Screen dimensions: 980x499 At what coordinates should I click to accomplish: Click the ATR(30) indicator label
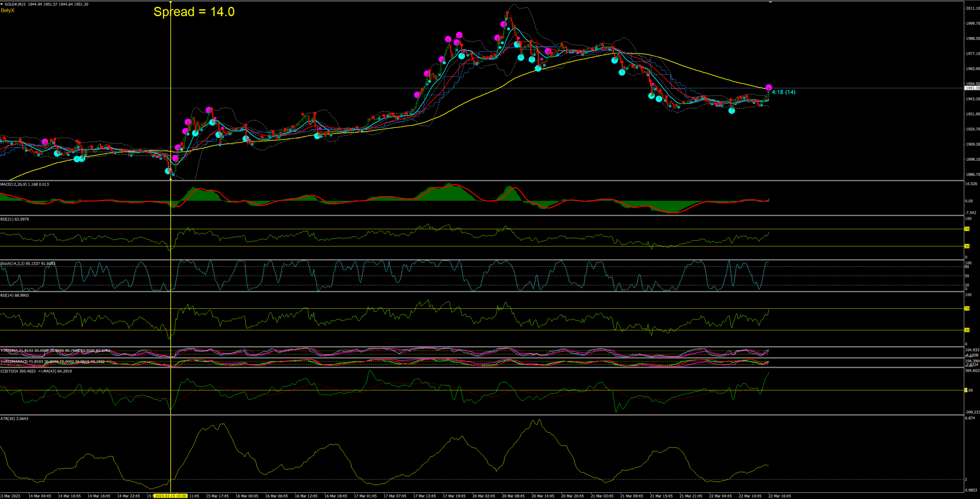coord(14,418)
